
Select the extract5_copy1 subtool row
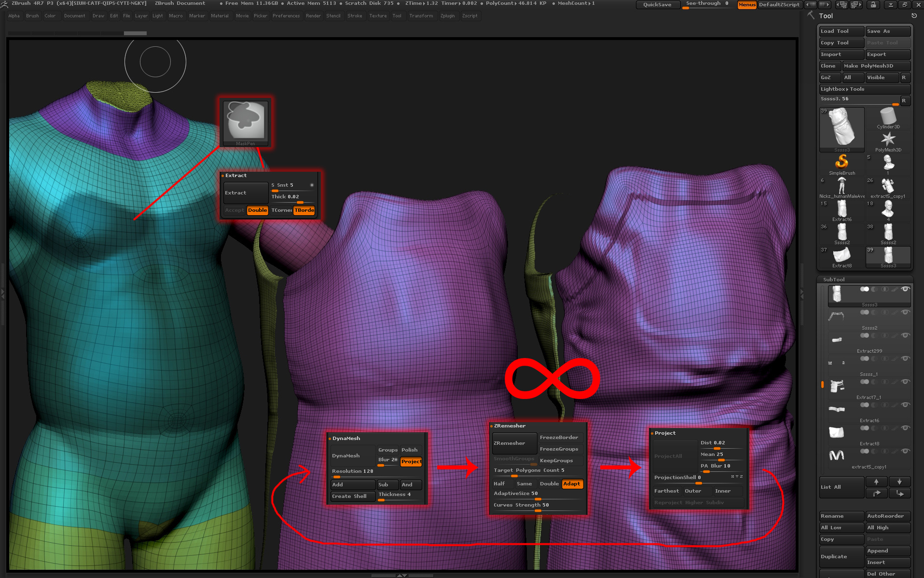pyautogui.click(x=869, y=459)
